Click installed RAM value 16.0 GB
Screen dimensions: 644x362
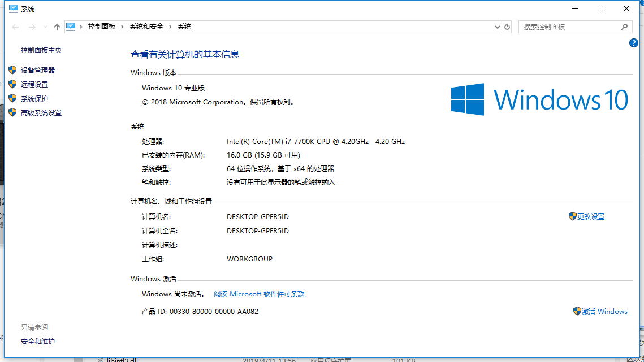tap(263, 155)
